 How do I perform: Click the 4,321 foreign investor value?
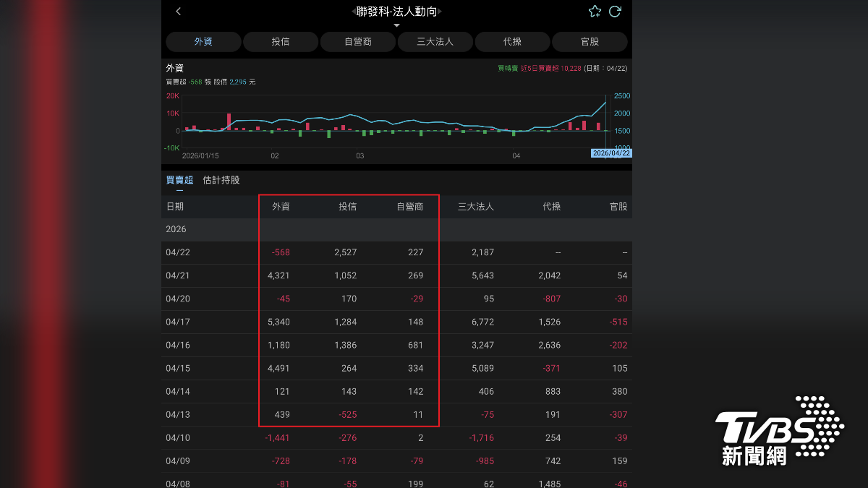point(278,275)
